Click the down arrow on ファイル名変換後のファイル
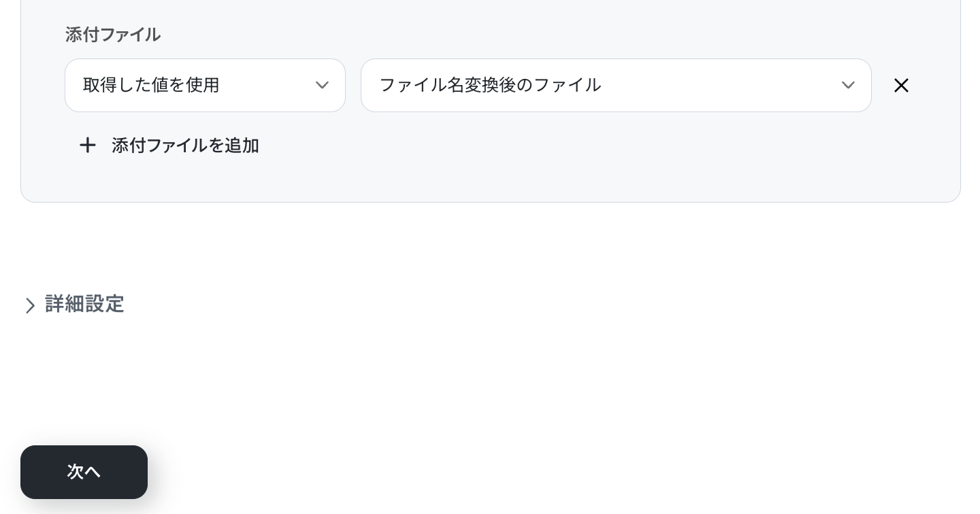The height and width of the screenshot is (514, 980). point(848,86)
